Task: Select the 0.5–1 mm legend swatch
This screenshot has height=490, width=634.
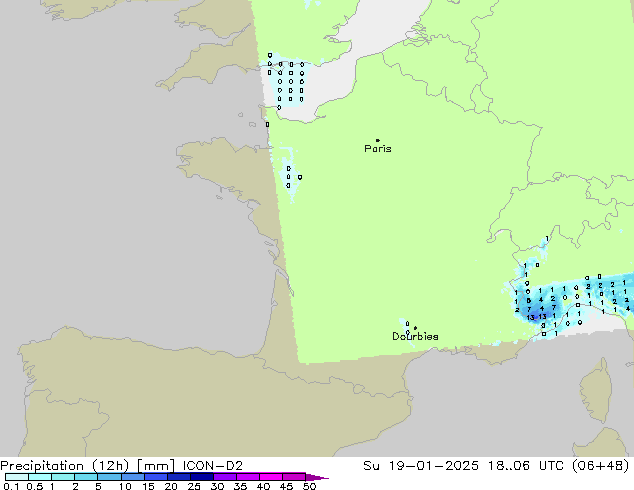Action: pos(40,477)
